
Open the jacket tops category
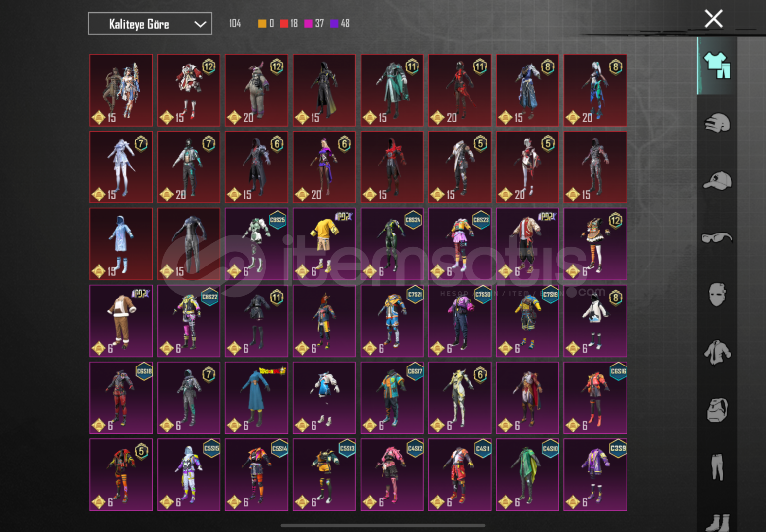(x=717, y=352)
